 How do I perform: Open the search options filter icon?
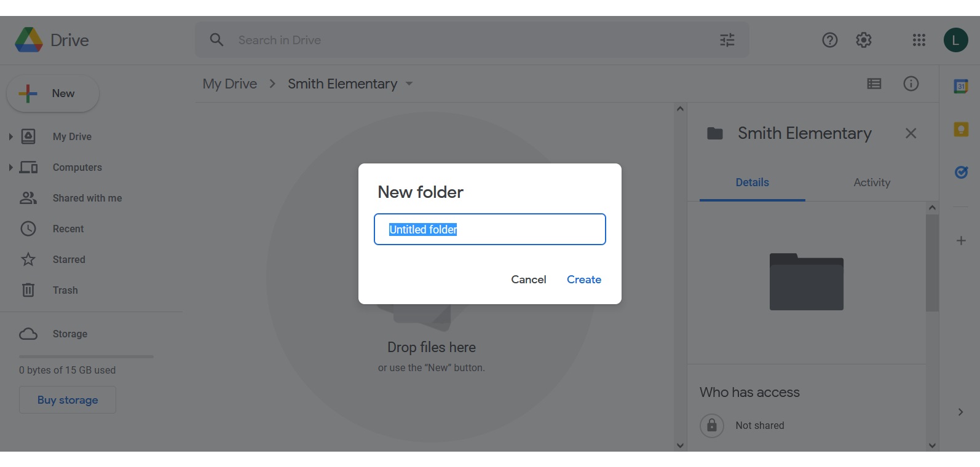(727, 40)
